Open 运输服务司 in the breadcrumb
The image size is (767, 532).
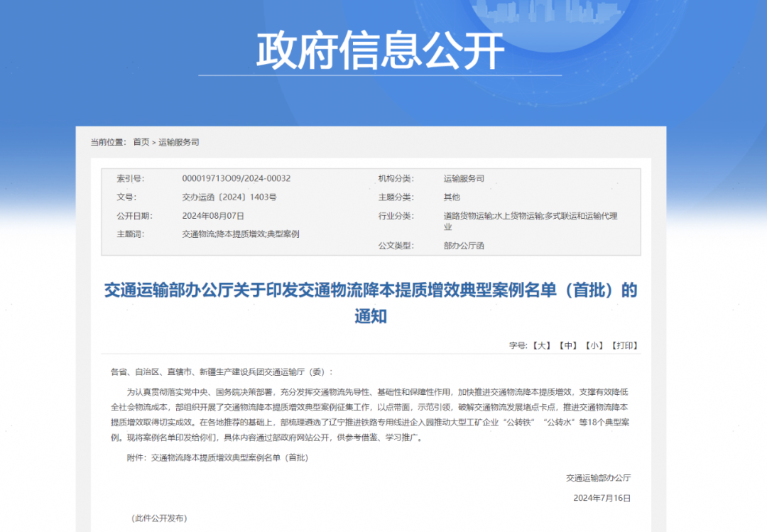(178, 142)
